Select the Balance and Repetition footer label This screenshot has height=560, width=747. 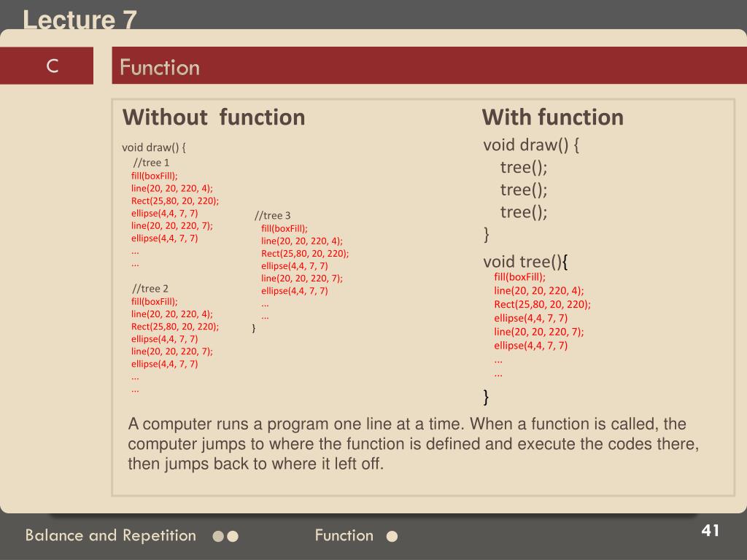pyautogui.click(x=111, y=535)
